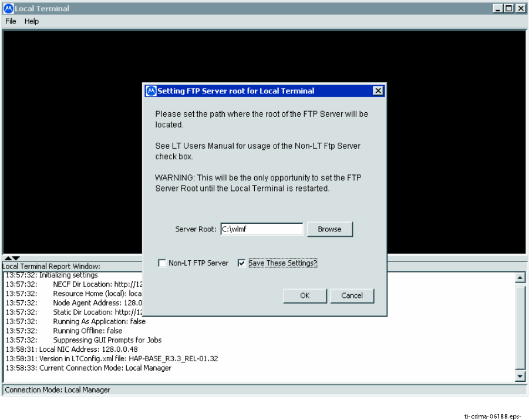Click the Motorola icon in Local Terminal title bar
The image size is (529, 420).
pos(8,8)
